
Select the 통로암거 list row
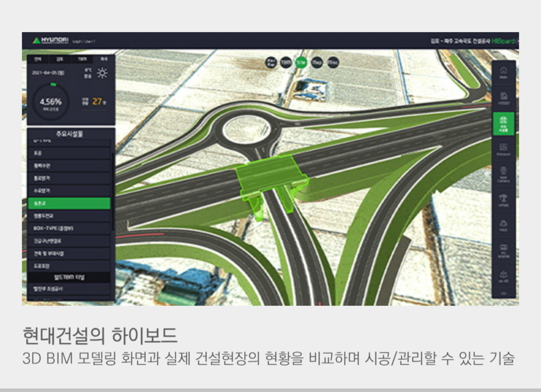[x=69, y=178]
